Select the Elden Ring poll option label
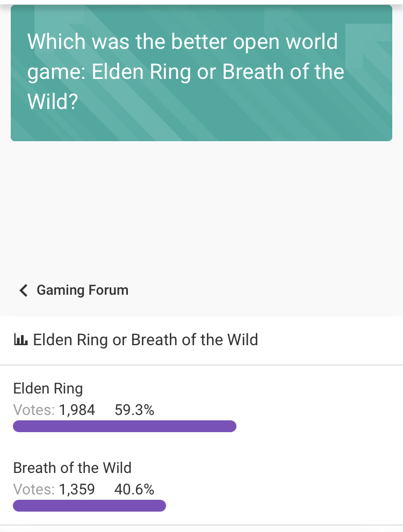The image size is (403, 532). pyautogui.click(x=48, y=388)
